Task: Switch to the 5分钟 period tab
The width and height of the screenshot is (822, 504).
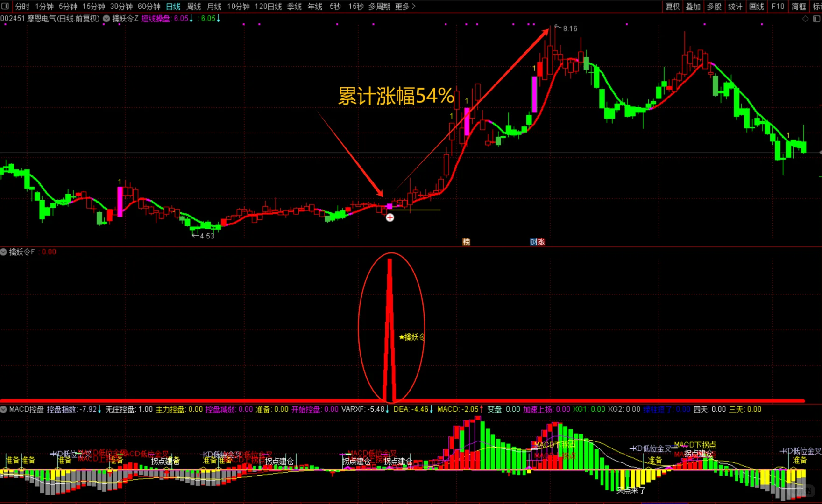Action: pos(68,7)
